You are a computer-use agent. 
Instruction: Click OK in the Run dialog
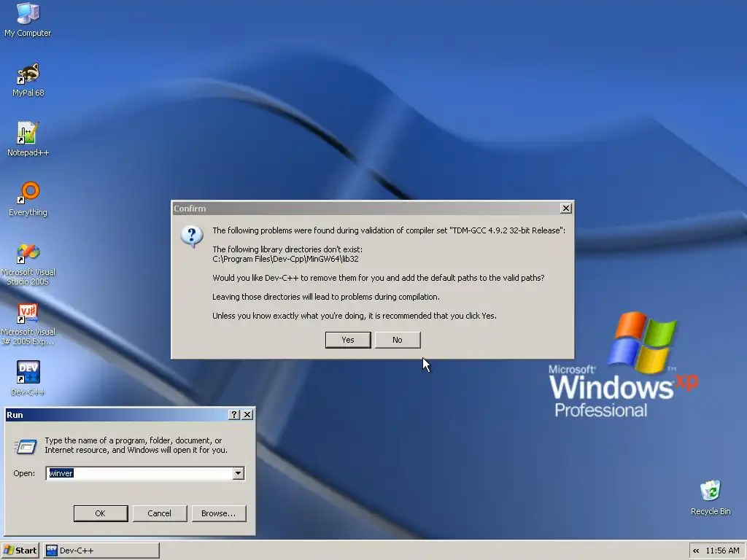(x=101, y=513)
